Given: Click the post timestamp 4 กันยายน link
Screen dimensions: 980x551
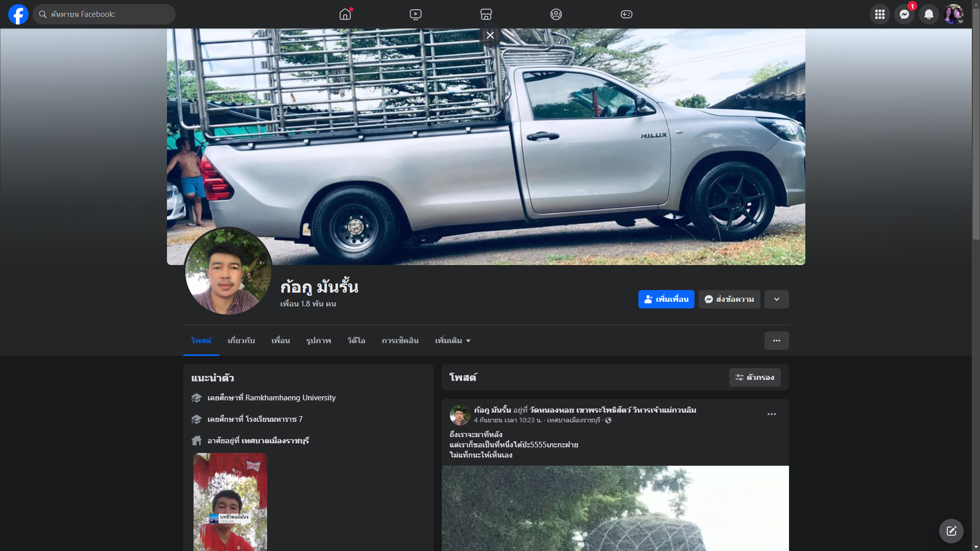Looking at the screenshot, I should [x=508, y=420].
